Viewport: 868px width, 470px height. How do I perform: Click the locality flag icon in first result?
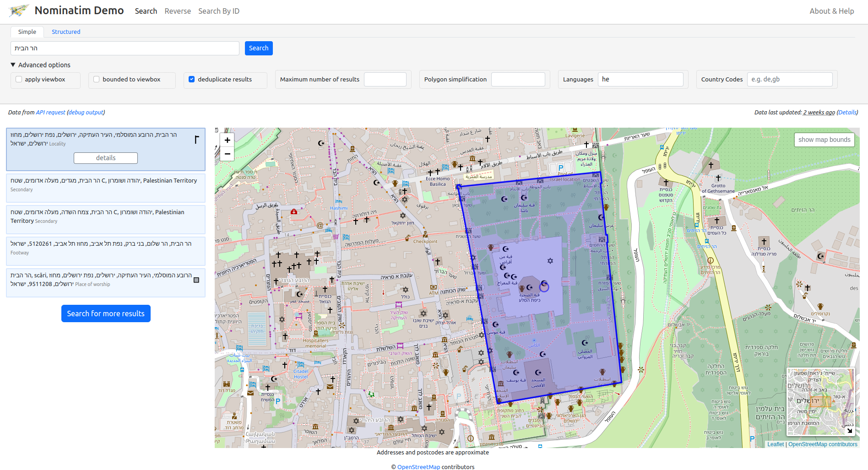196,140
